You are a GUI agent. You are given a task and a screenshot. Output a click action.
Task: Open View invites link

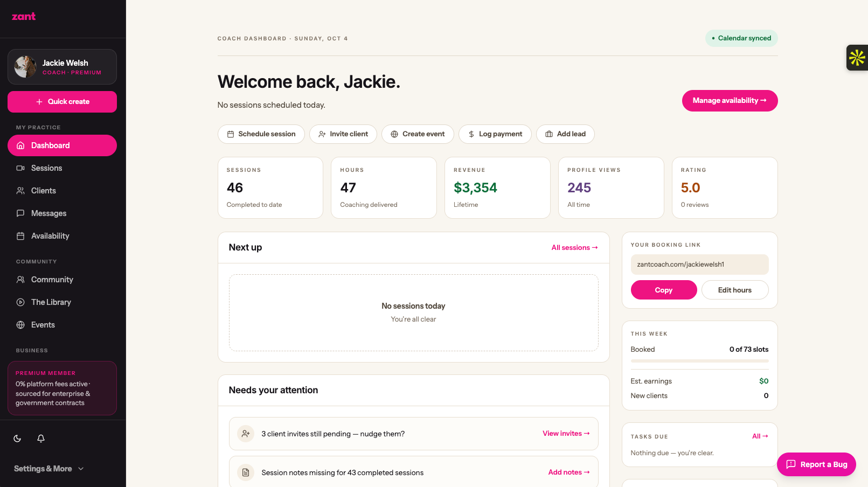(566, 434)
